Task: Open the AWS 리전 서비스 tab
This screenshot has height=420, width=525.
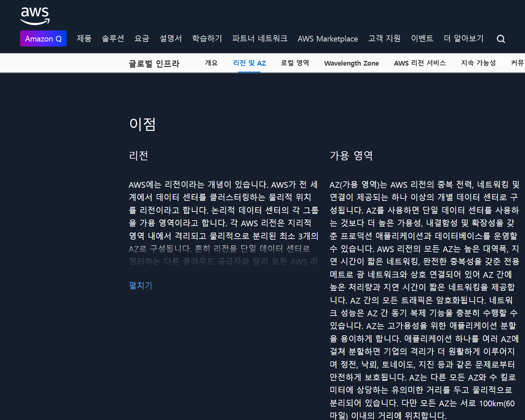Action: point(420,63)
